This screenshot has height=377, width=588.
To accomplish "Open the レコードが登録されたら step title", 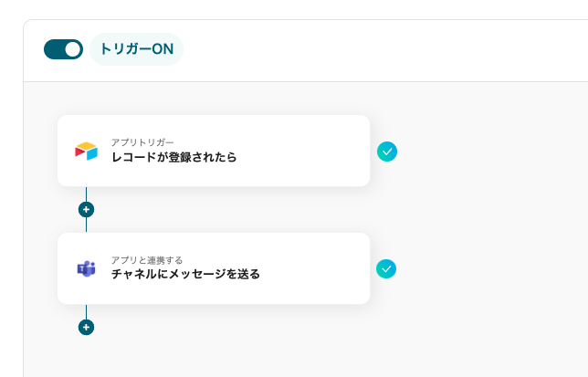I will pos(173,157).
